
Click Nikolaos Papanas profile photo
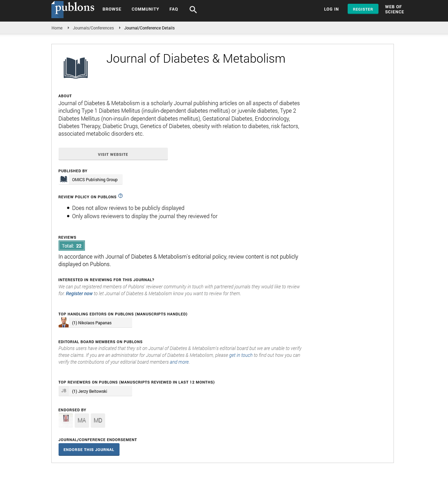64,323
